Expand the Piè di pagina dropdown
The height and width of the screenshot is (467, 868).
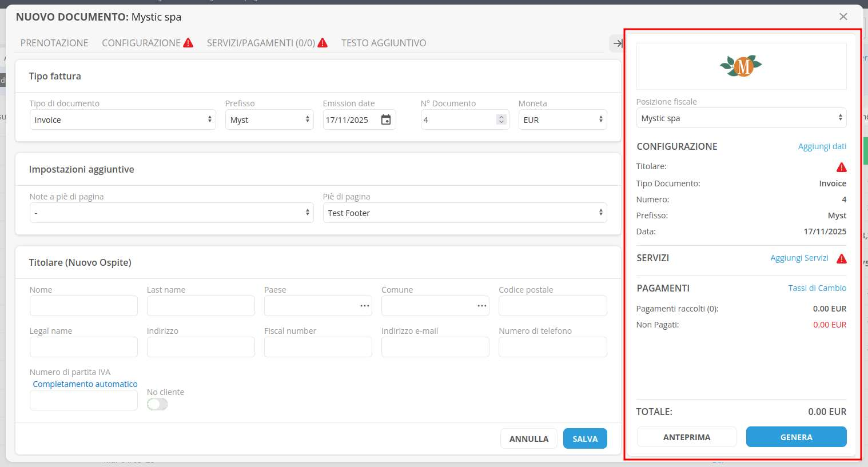click(x=464, y=213)
